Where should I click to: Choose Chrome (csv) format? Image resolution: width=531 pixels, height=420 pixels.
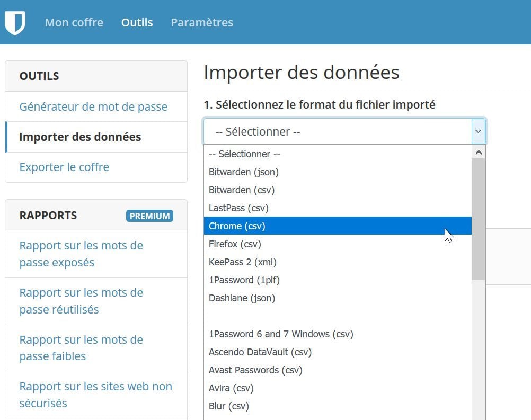pos(338,226)
